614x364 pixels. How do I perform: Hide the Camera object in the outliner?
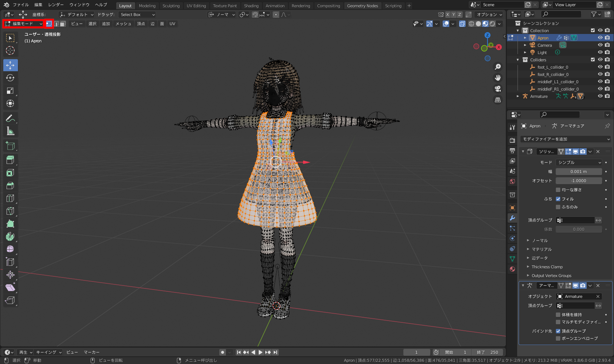click(x=600, y=45)
